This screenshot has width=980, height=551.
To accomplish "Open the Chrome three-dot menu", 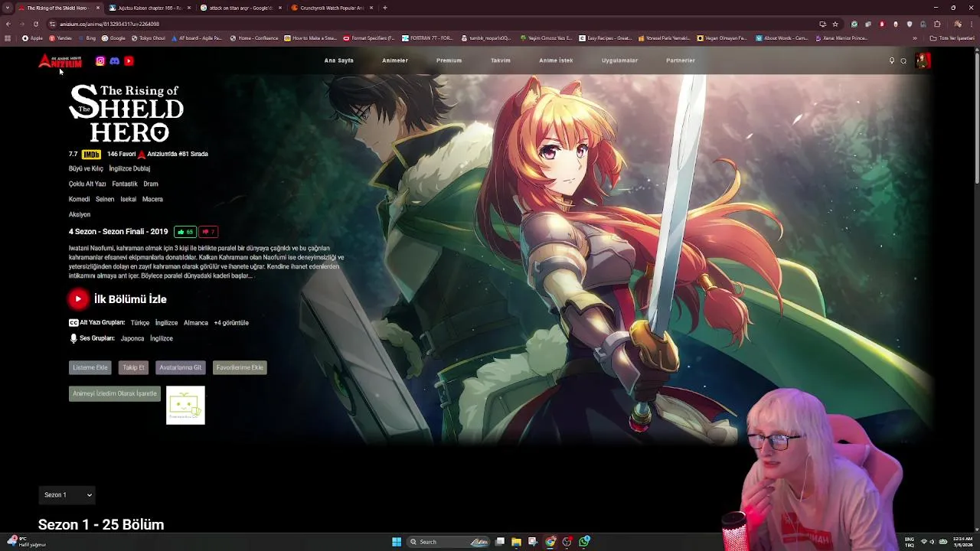I will 972,24.
